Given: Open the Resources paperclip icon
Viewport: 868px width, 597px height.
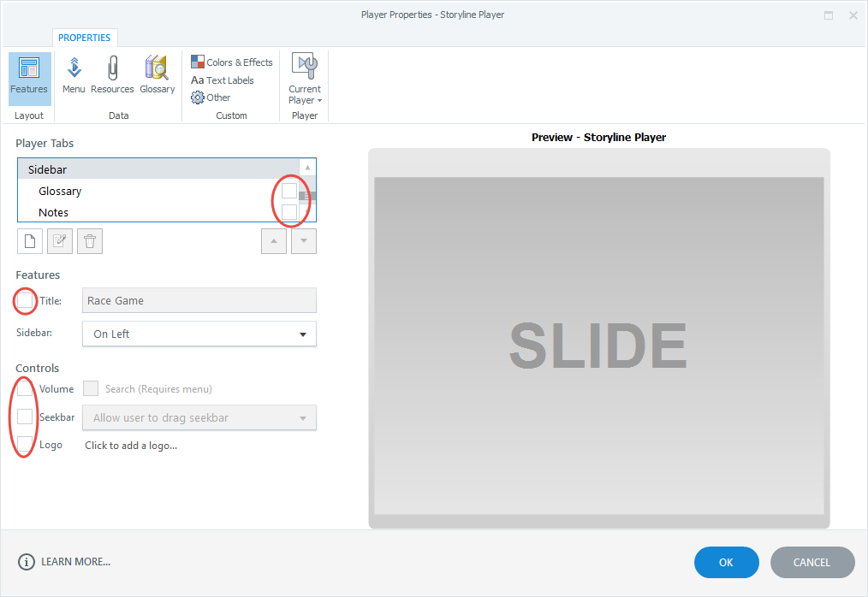Looking at the screenshot, I should pyautogui.click(x=112, y=77).
